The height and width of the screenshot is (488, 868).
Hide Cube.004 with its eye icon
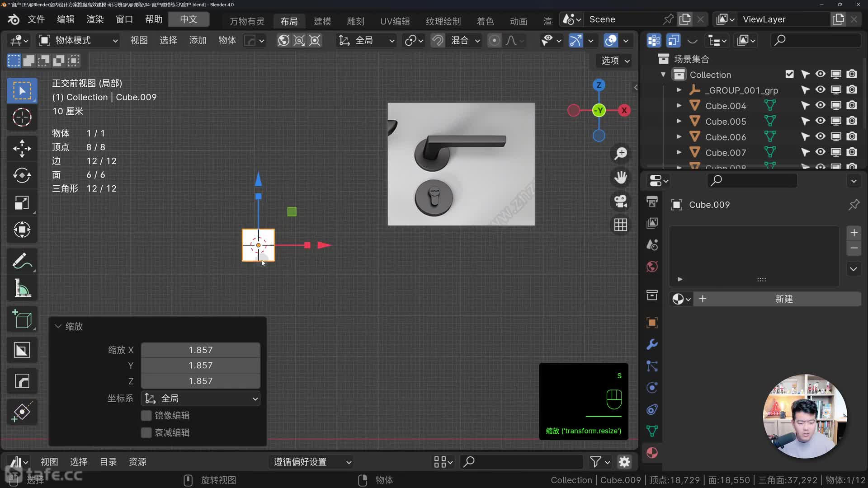coord(820,105)
